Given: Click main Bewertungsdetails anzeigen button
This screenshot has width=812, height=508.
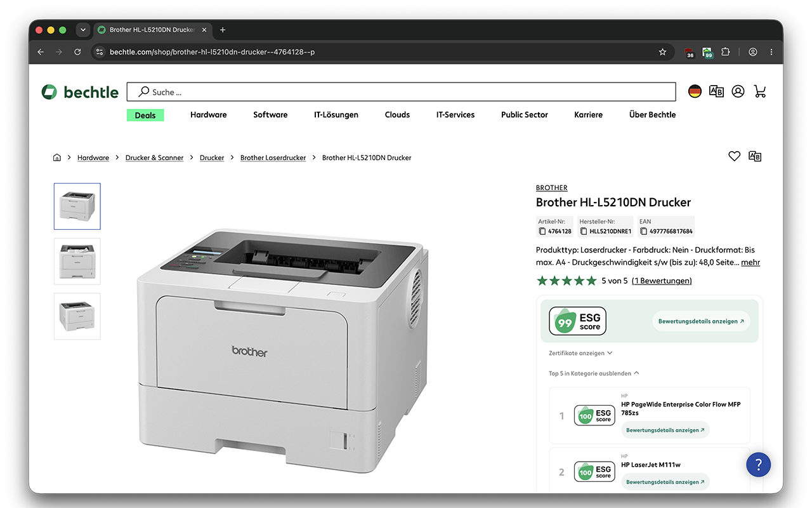Looking at the screenshot, I should tap(701, 321).
